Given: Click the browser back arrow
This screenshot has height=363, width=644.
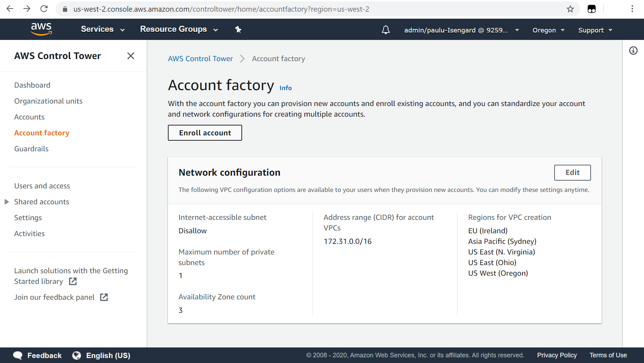Looking at the screenshot, I should click(10, 9).
